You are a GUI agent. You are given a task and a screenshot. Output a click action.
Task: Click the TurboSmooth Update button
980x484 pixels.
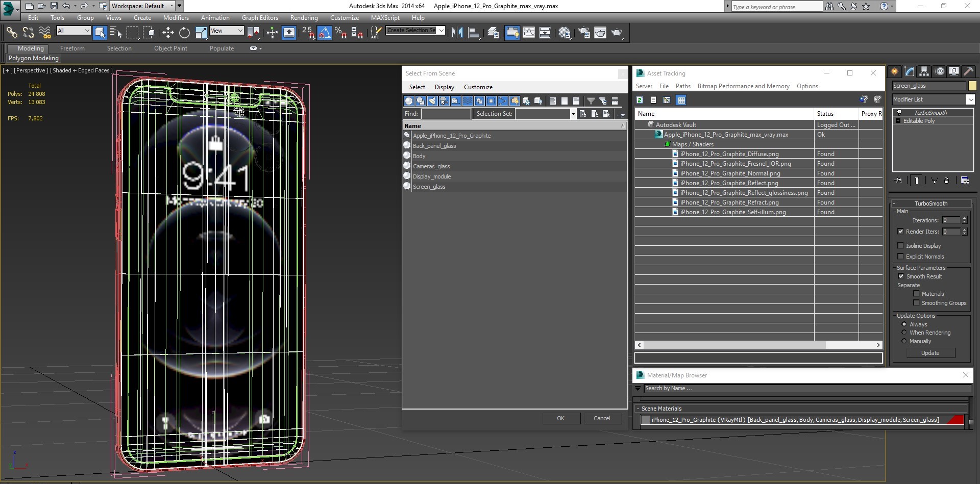click(930, 353)
